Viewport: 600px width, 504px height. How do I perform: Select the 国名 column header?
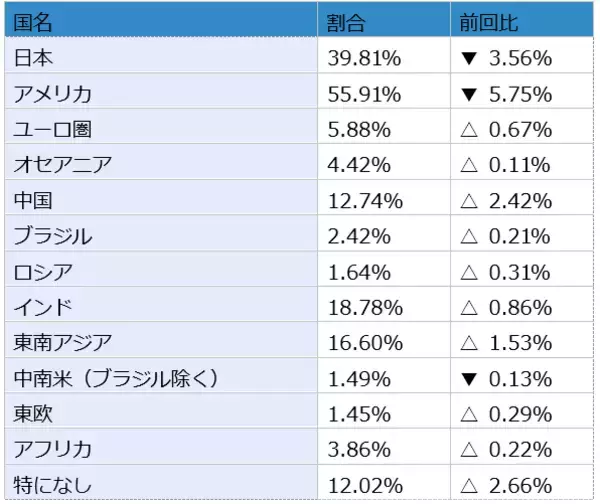[x=33, y=22]
